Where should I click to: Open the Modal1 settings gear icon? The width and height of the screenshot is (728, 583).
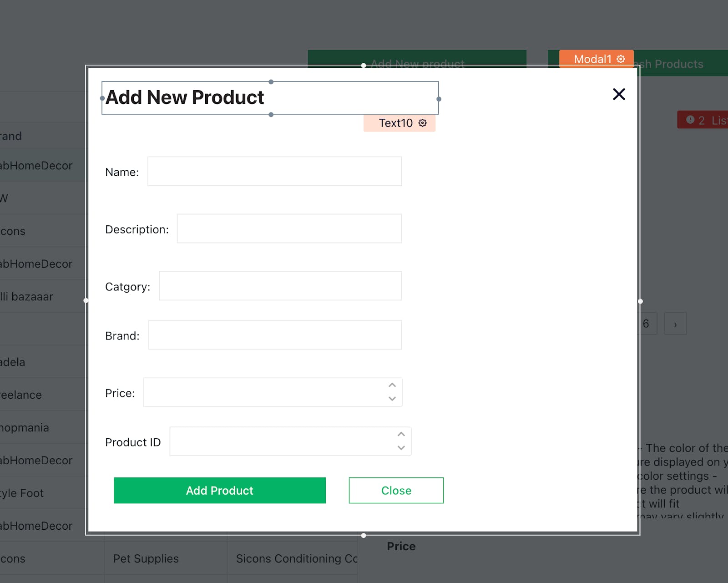pos(621,59)
